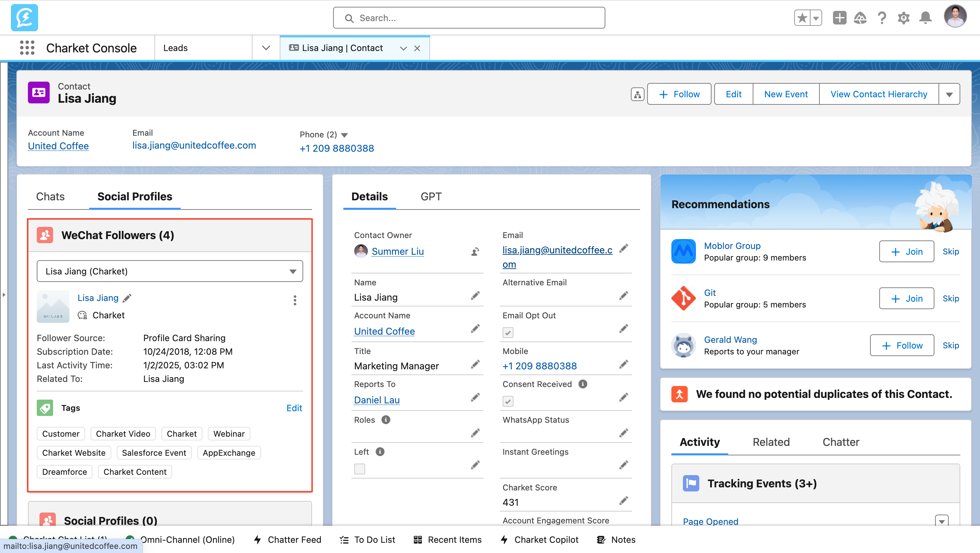Open the Trailhead guidance icon

click(x=860, y=18)
